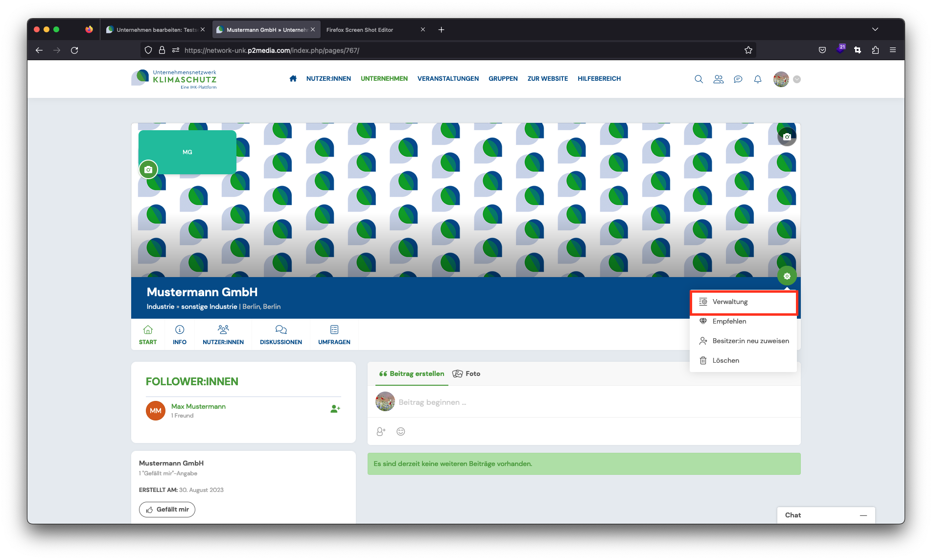Go back with browser back arrow
Image resolution: width=932 pixels, height=560 pixels.
point(39,50)
